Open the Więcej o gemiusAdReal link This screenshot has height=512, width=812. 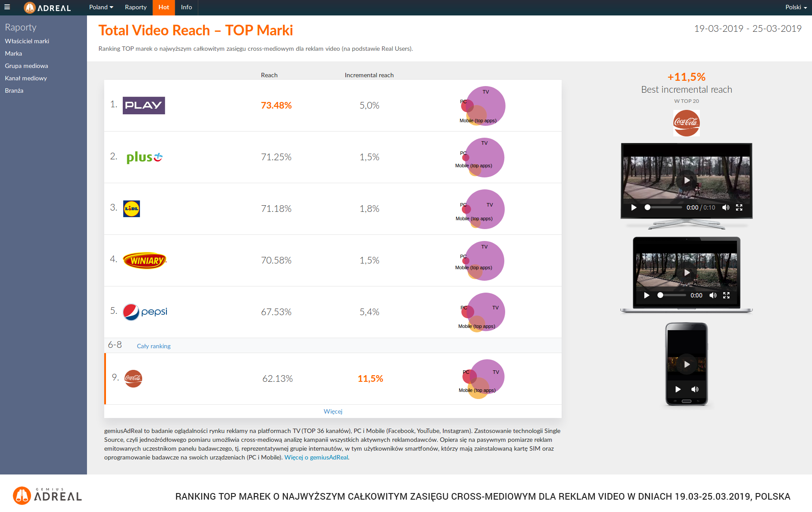(x=316, y=457)
